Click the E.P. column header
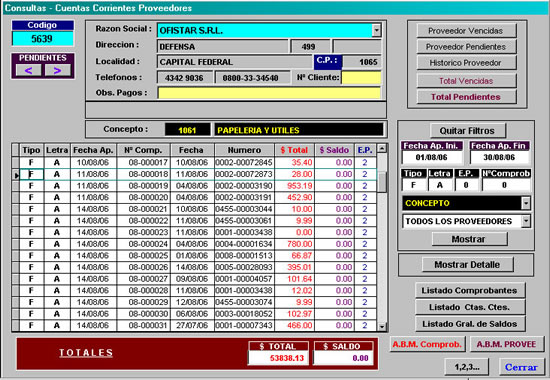The width and height of the screenshot is (550, 380). [x=365, y=150]
